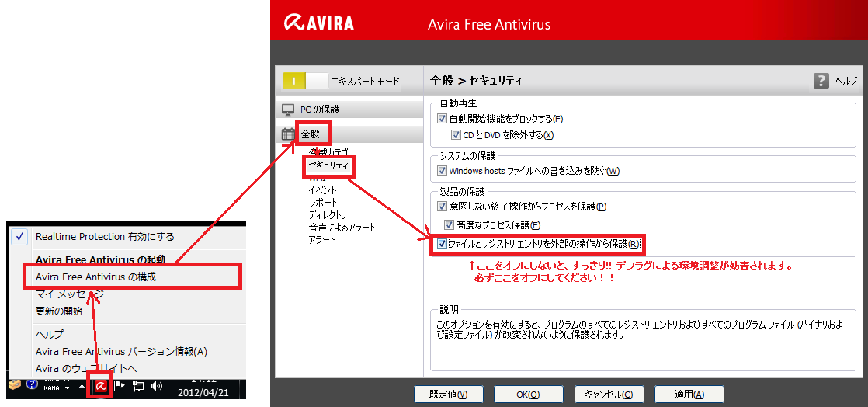Show hidden tray icons arrow
This screenshot has width=868, height=407.
82,386
